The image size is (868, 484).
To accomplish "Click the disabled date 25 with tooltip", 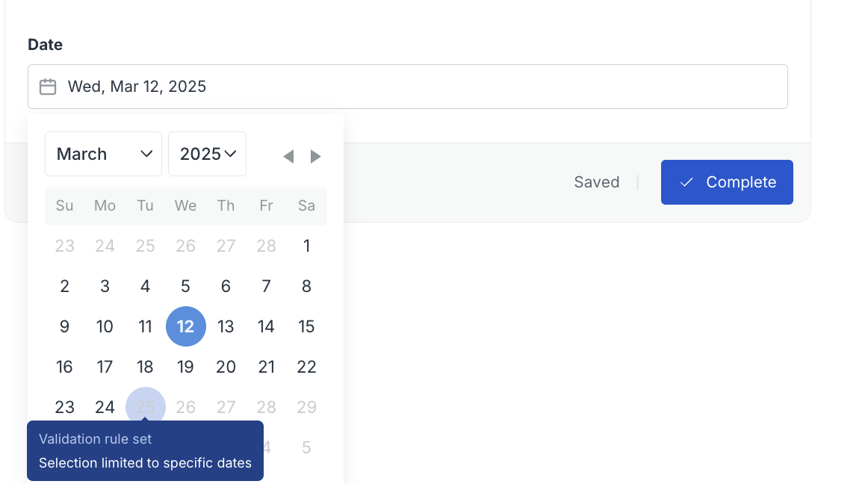I will pyautogui.click(x=146, y=406).
